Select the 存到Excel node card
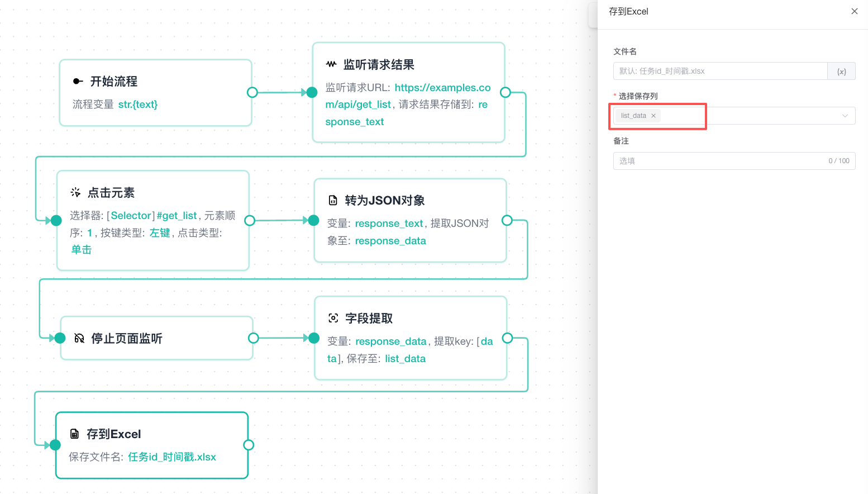The width and height of the screenshot is (868, 494). pyautogui.click(x=152, y=445)
